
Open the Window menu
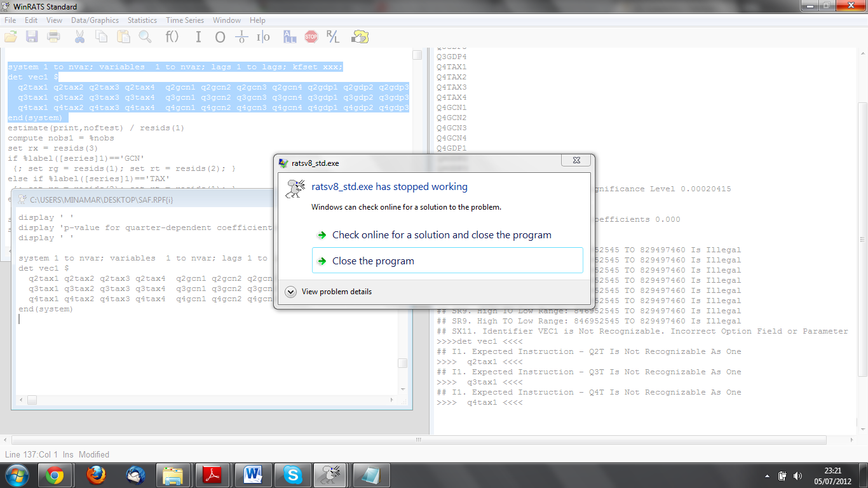point(226,20)
